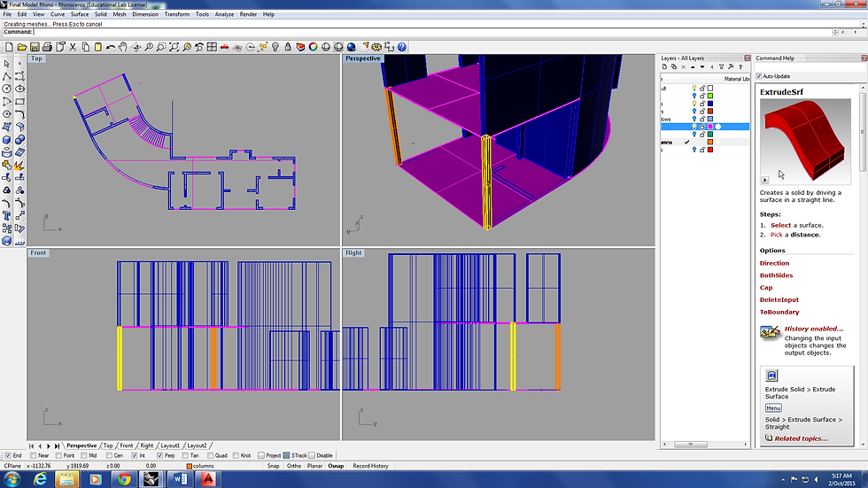Toggle End osnap checkbox
Viewport: 868px width, 488px height.
click(x=8, y=455)
